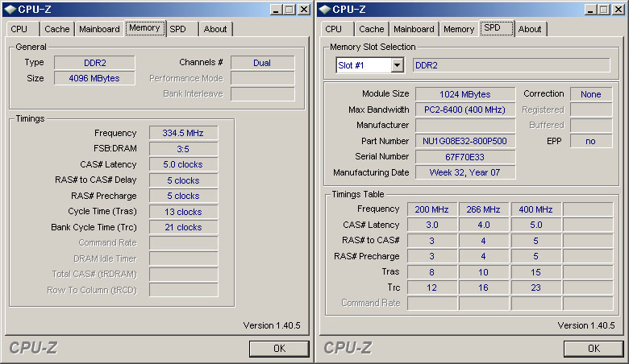This screenshot has height=364, width=629.
Task: Click the Frequency value 334.5 MHz
Action: [183, 133]
